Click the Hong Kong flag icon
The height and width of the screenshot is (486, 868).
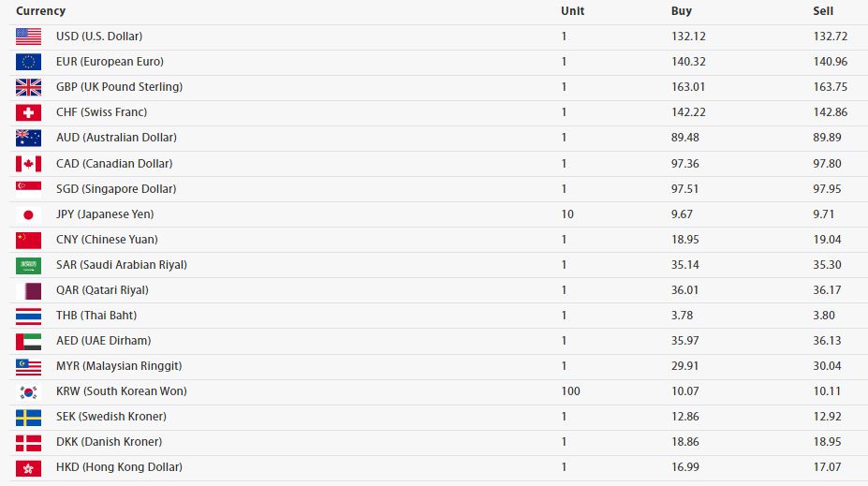[28, 468]
